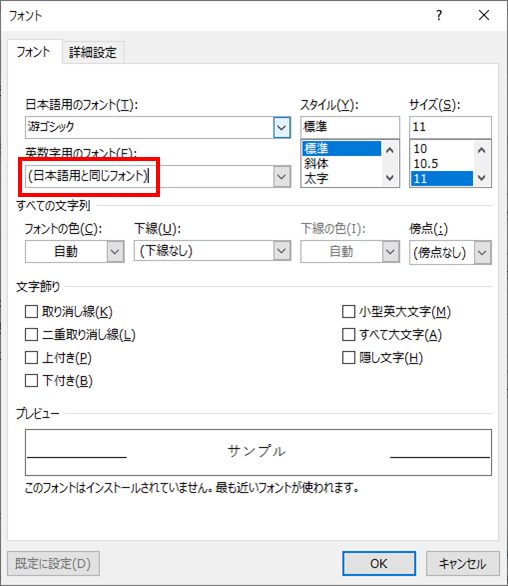Enable the 取り消し線 checkbox

pyautogui.click(x=31, y=311)
